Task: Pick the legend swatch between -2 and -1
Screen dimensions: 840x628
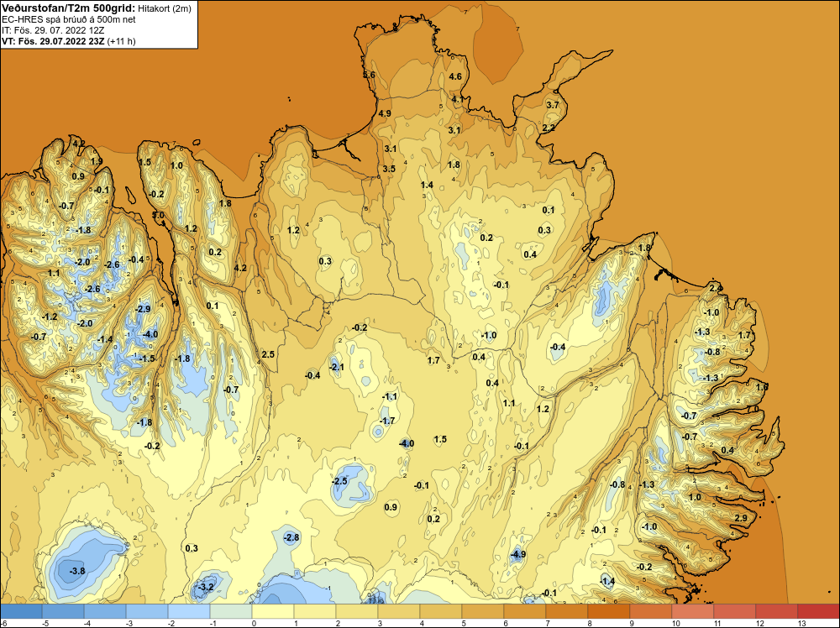Action: (x=188, y=611)
